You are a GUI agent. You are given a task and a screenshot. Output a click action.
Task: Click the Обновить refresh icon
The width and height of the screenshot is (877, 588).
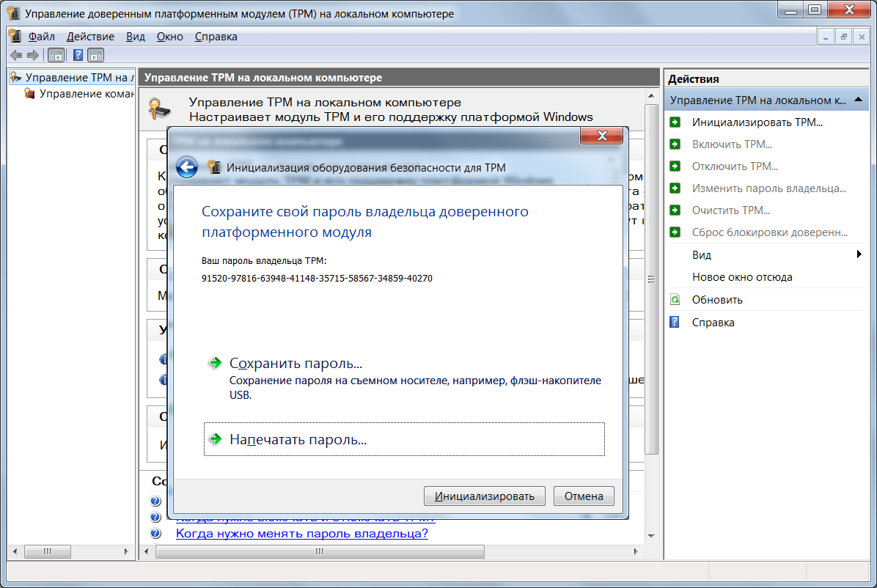pos(675,300)
